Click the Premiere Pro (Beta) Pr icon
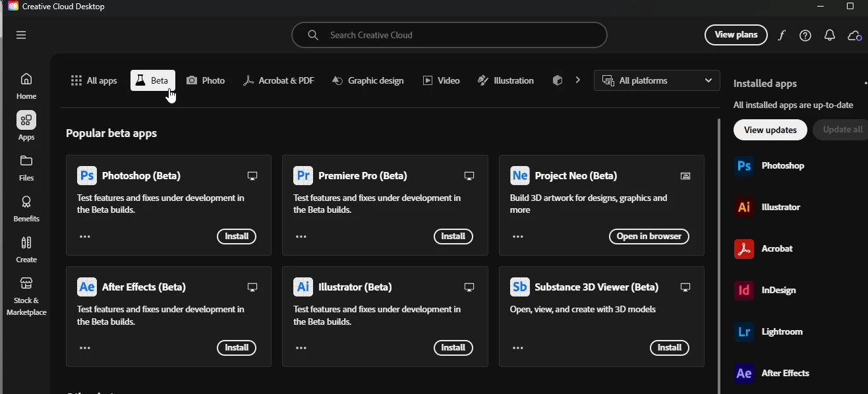The width and height of the screenshot is (868, 394). point(303,176)
